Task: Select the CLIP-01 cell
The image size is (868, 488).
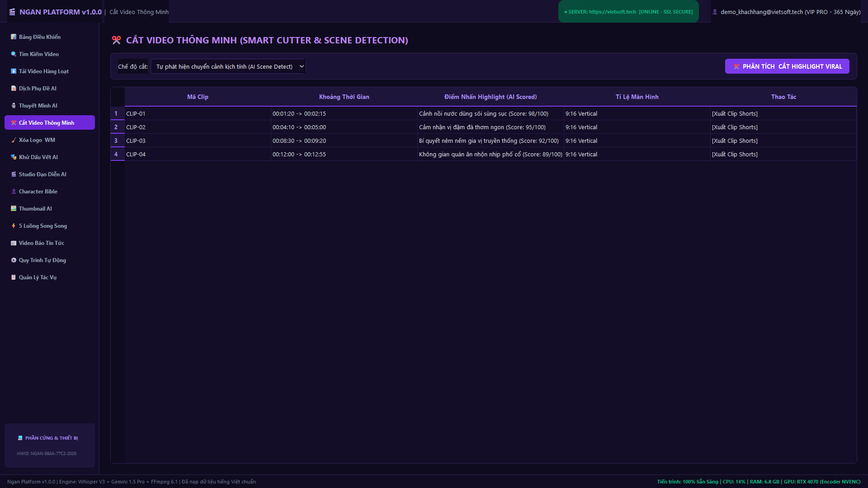Action: pos(198,113)
